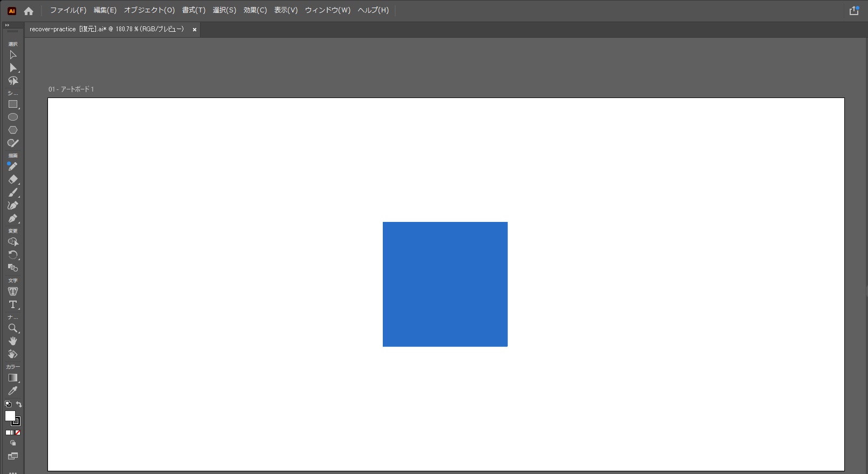Select the blue square on the artboard

coord(445,284)
